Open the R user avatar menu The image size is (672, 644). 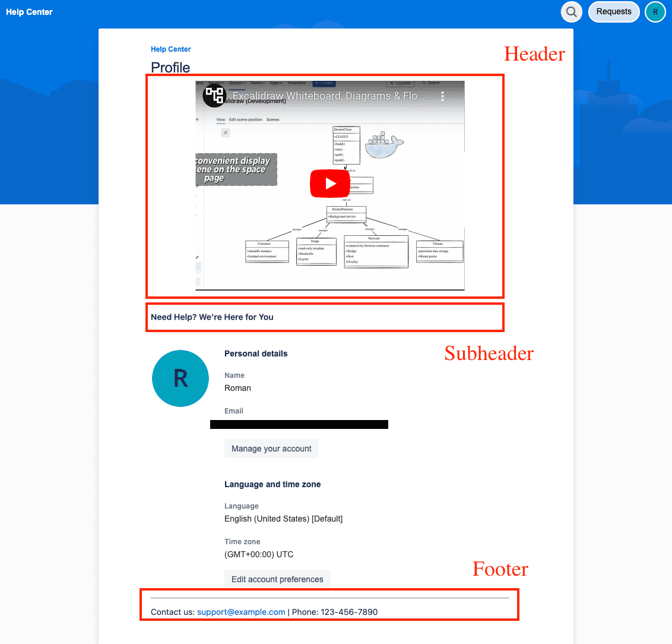point(655,12)
